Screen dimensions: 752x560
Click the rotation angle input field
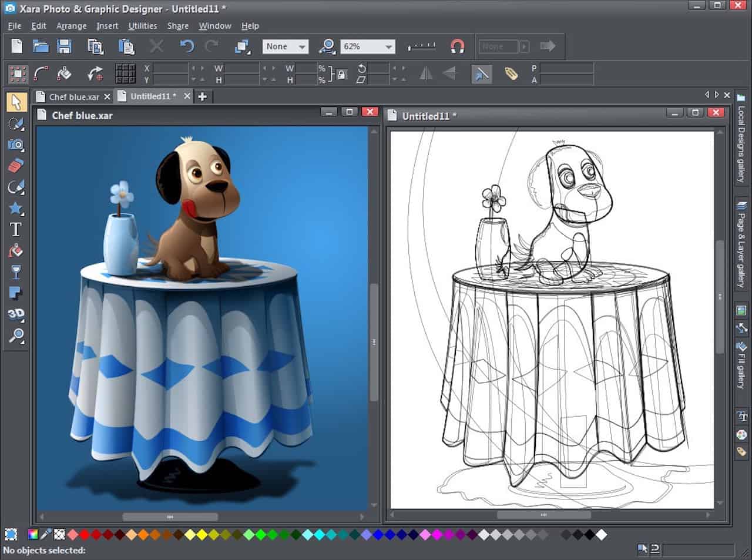[x=378, y=68]
